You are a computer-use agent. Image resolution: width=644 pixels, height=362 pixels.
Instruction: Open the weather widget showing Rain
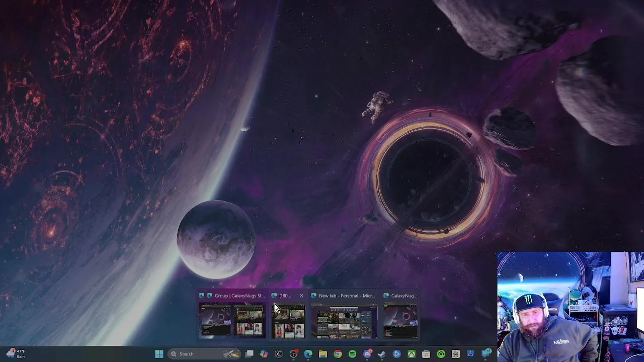pyautogui.click(x=15, y=354)
